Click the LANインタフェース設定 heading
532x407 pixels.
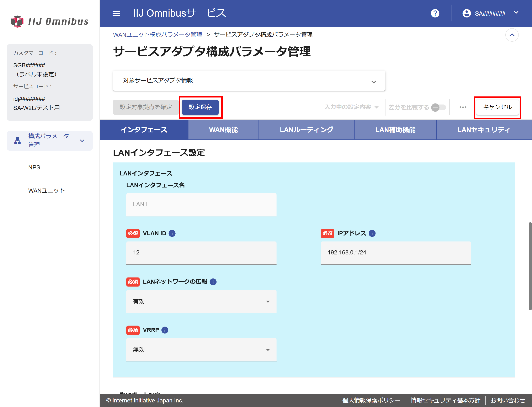coord(159,153)
